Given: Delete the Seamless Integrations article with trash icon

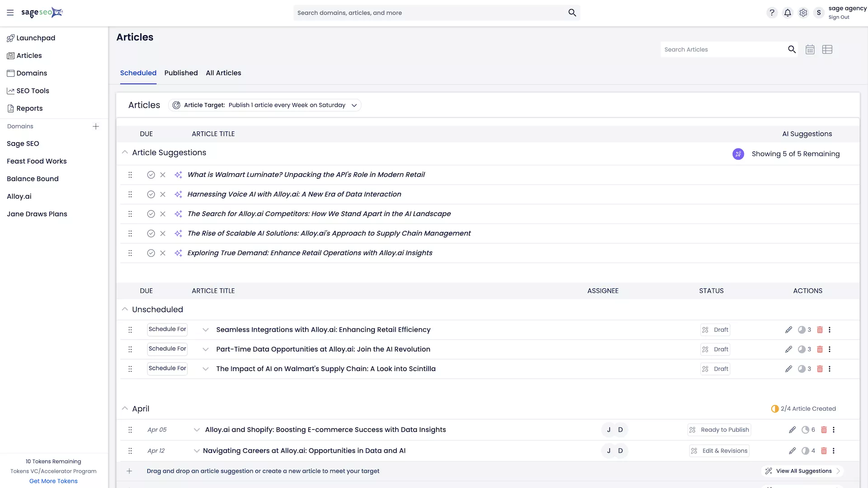Looking at the screenshot, I should (x=820, y=330).
